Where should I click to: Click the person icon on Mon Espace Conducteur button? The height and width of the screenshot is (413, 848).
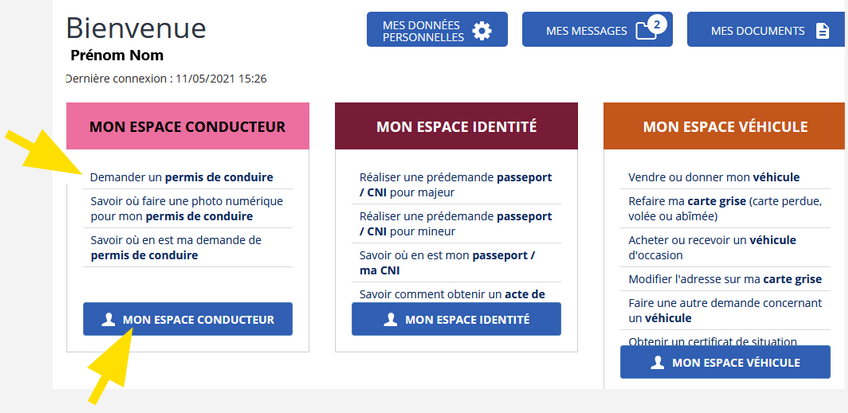click(x=108, y=319)
